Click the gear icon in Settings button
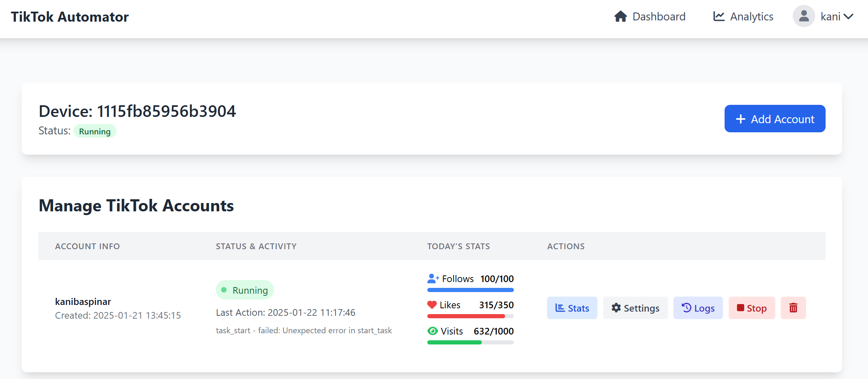 click(616, 308)
